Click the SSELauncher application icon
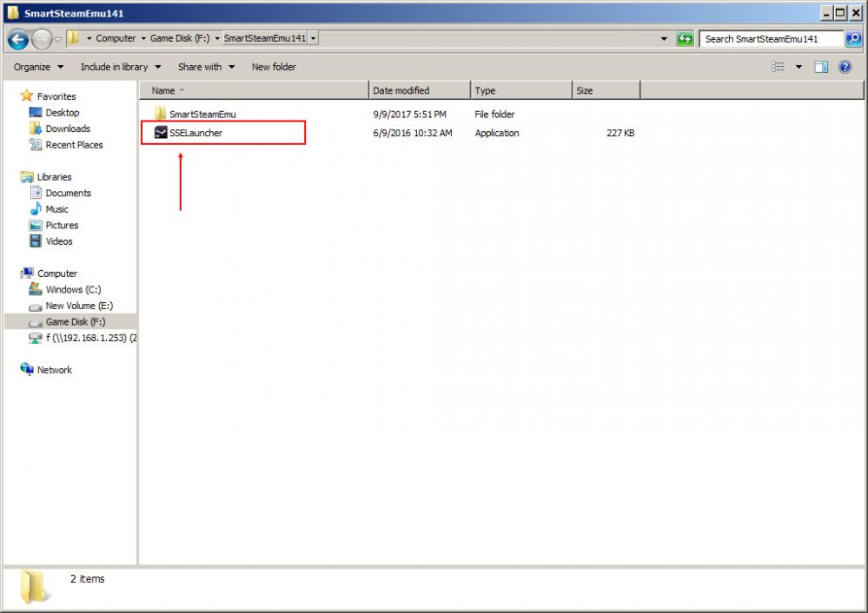Viewport: 868px width, 613px height. pyautogui.click(x=161, y=132)
